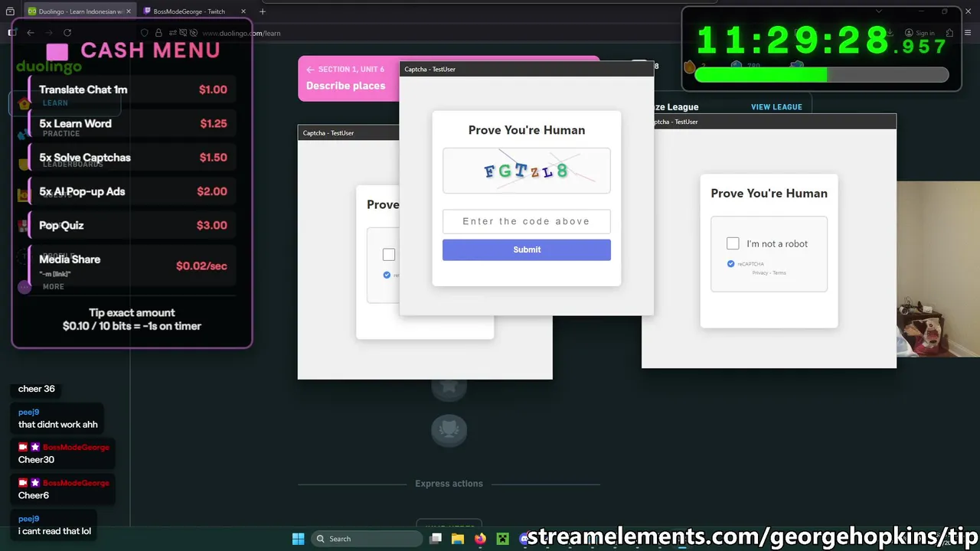The width and height of the screenshot is (980, 551).
Task: Reload the current page
Action: pyautogui.click(x=67, y=33)
